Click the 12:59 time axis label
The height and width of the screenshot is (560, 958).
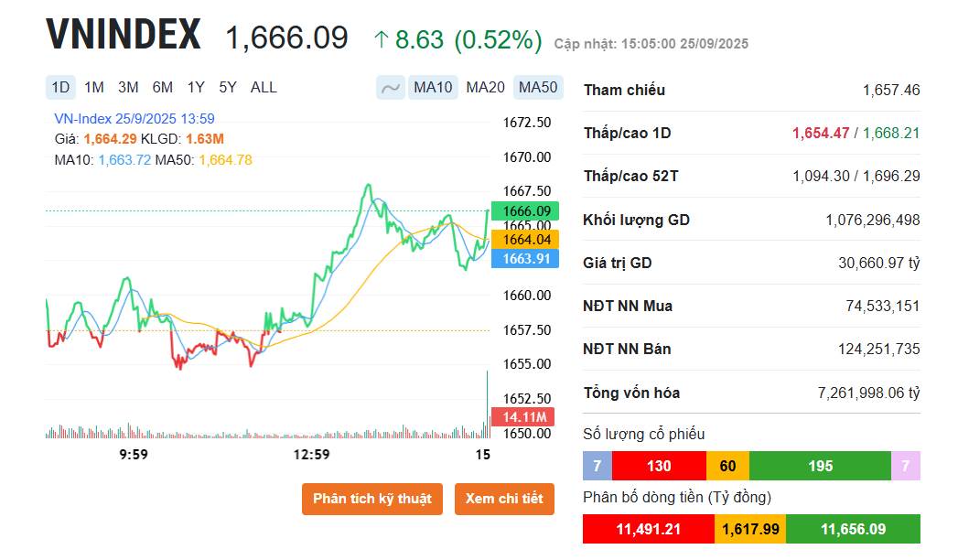click(x=311, y=455)
